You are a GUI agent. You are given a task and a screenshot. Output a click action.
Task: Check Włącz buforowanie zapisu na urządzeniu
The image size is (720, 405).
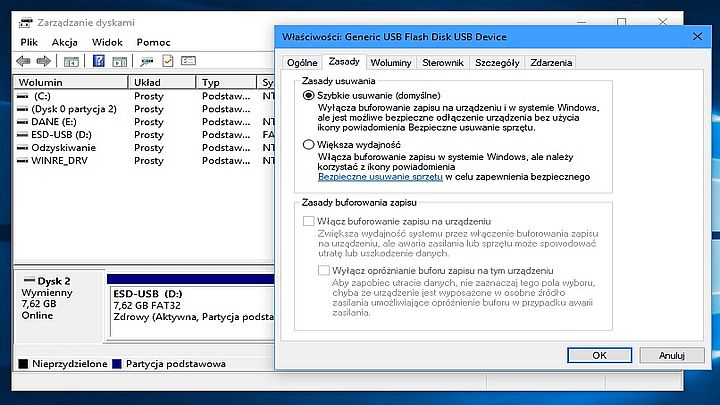tap(308, 221)
